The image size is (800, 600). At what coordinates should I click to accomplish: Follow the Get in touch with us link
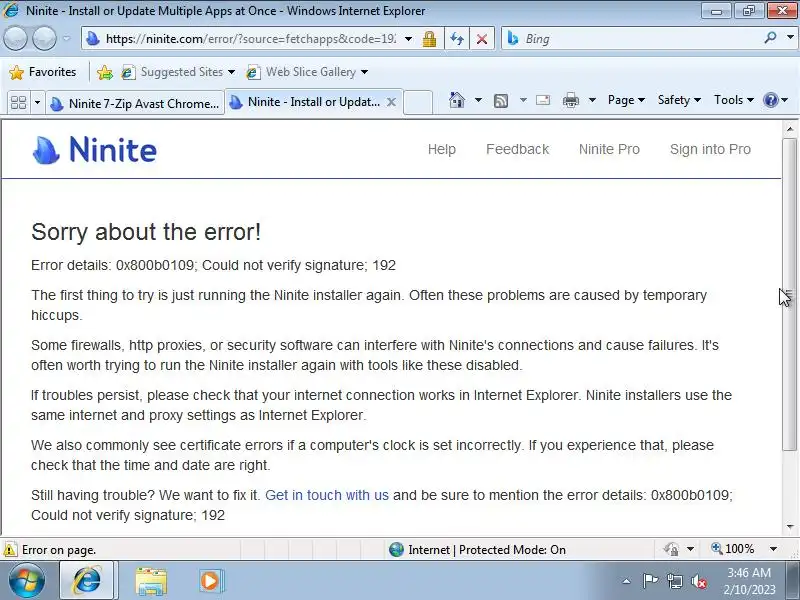point(327,495)
